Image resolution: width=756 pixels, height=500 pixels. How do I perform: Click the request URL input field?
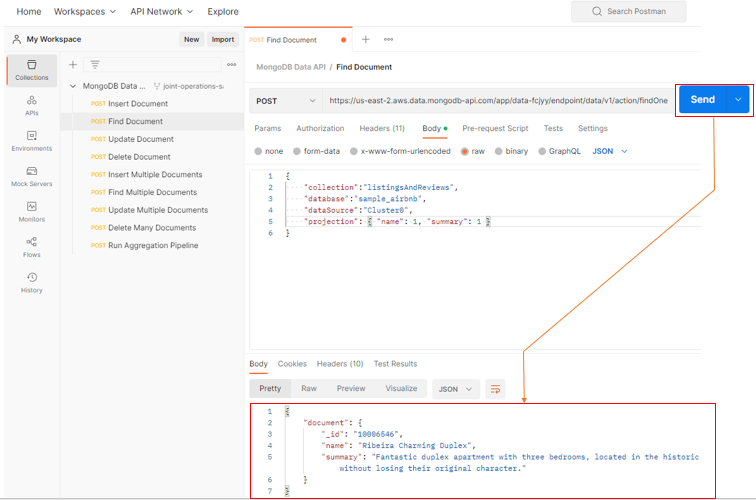point(499,101)
